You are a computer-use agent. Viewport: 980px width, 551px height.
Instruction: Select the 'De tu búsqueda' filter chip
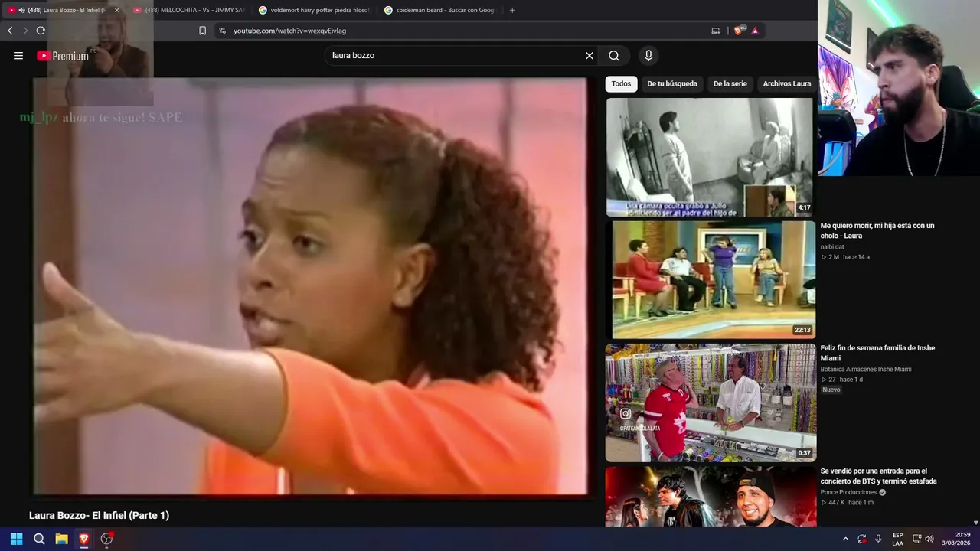point(672,83)
